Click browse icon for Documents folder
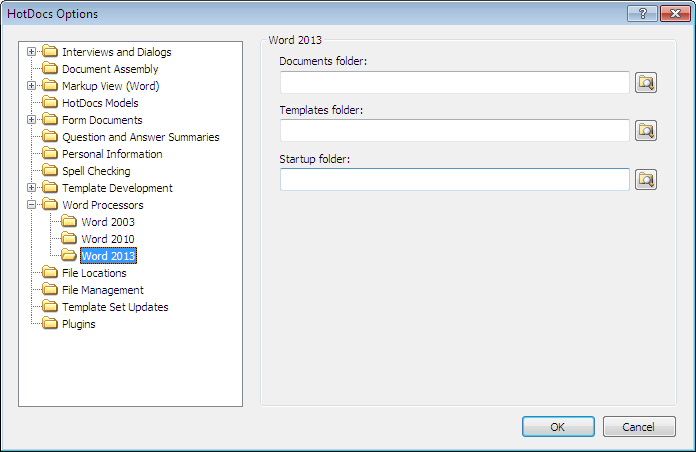 646,83
